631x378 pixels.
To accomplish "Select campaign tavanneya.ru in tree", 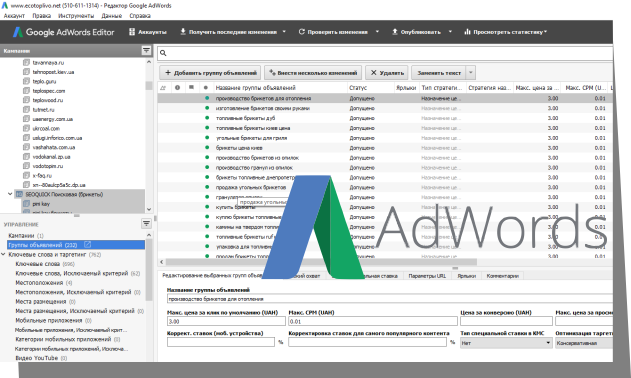I will pyautogui.click(x=48, y=62).
